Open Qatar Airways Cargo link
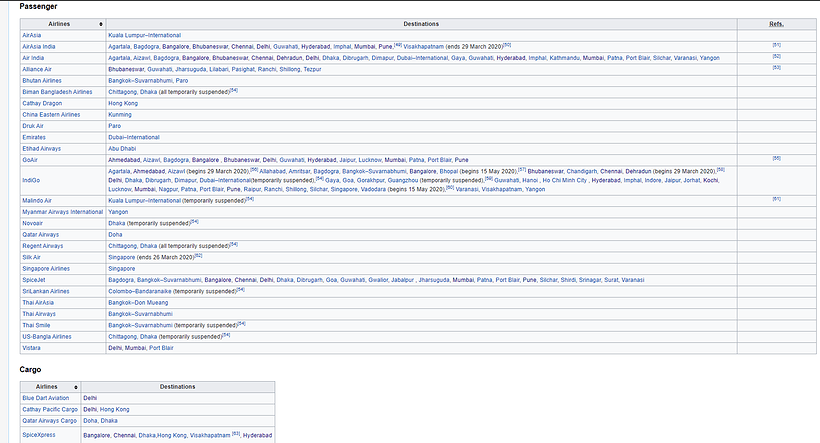This screenshot has height=443, width=820. [x=49, y=421]
